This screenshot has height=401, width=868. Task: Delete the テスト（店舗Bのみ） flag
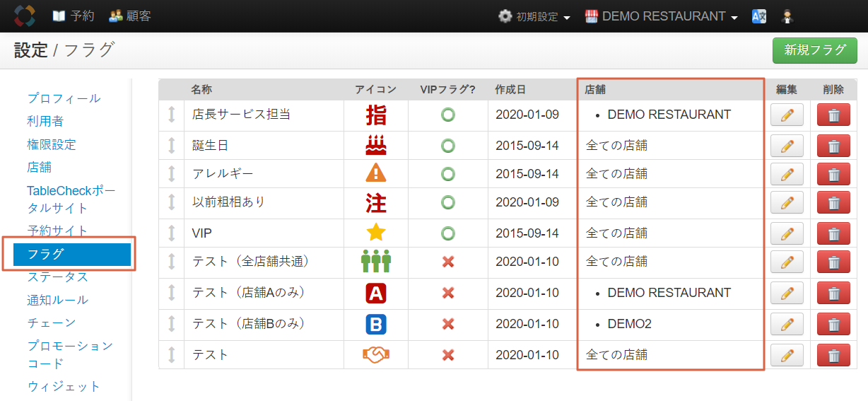pyautogui.click(x=833, y=324)
